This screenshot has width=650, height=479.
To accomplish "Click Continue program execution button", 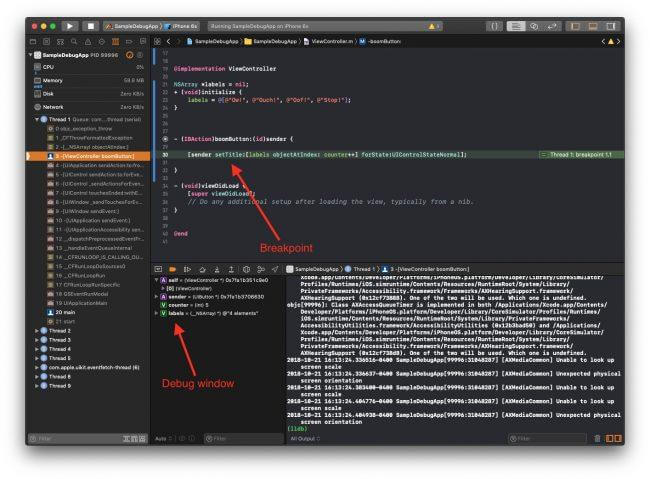I will (x=187, y=269).
